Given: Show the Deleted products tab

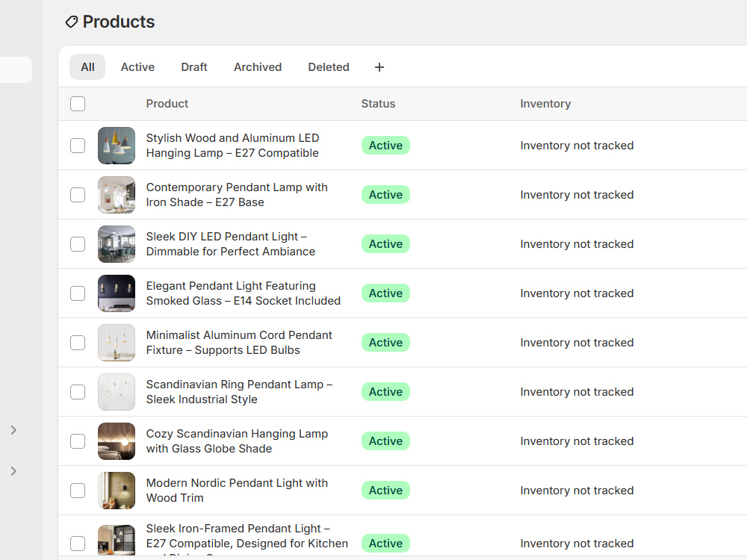Looking at the screenshot, I should click(x=329, y=67).
